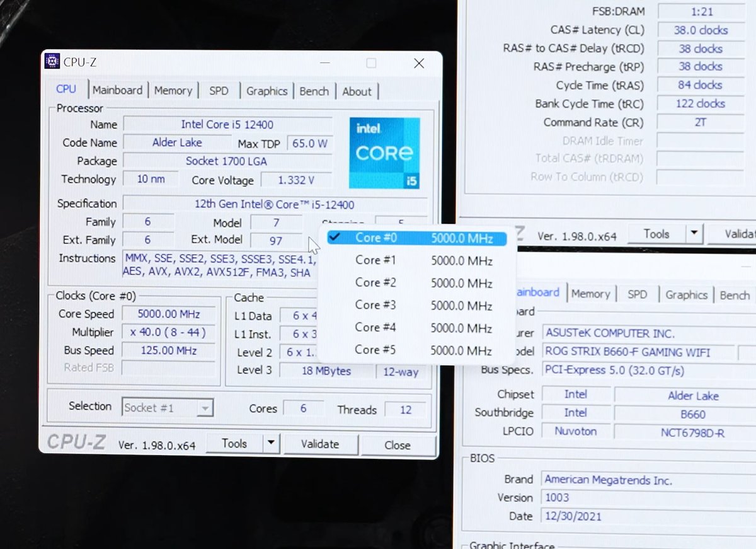Click the Core Voltage reading field
Viewport: 756px width, 549px height.
295,180
